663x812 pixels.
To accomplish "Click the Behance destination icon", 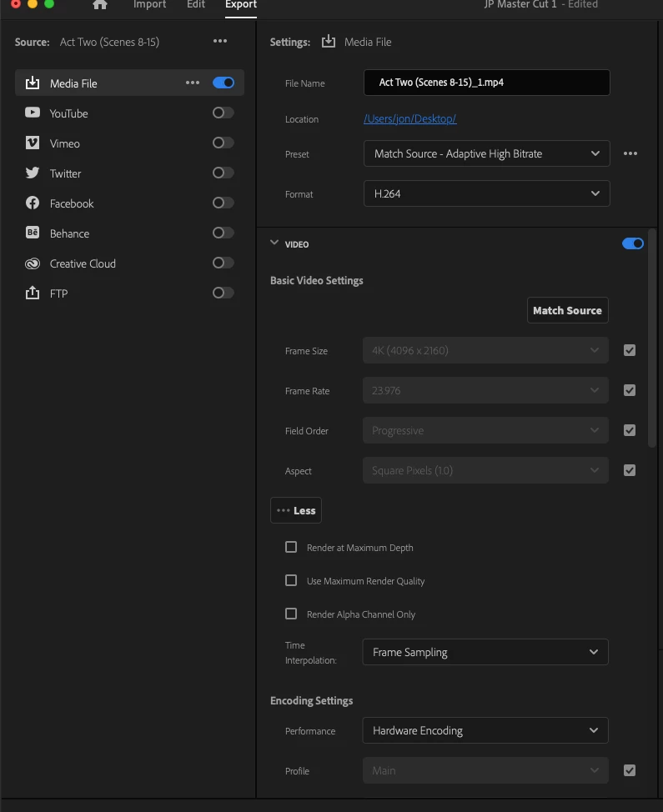I will click(x=33, y=233).
